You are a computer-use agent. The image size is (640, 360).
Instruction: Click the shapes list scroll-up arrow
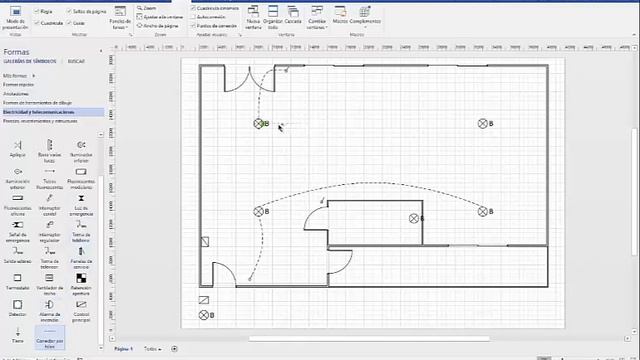pyautogui.click(x=101, y=134)
